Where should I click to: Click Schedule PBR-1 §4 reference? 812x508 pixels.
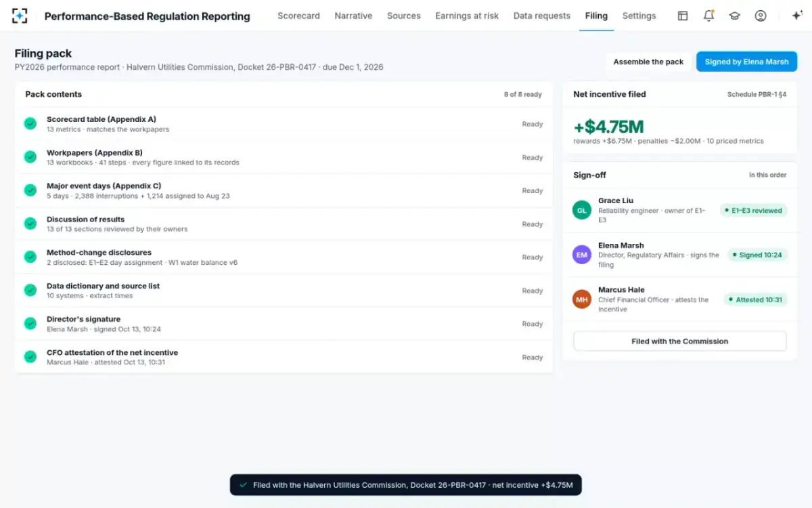(757, 94)
